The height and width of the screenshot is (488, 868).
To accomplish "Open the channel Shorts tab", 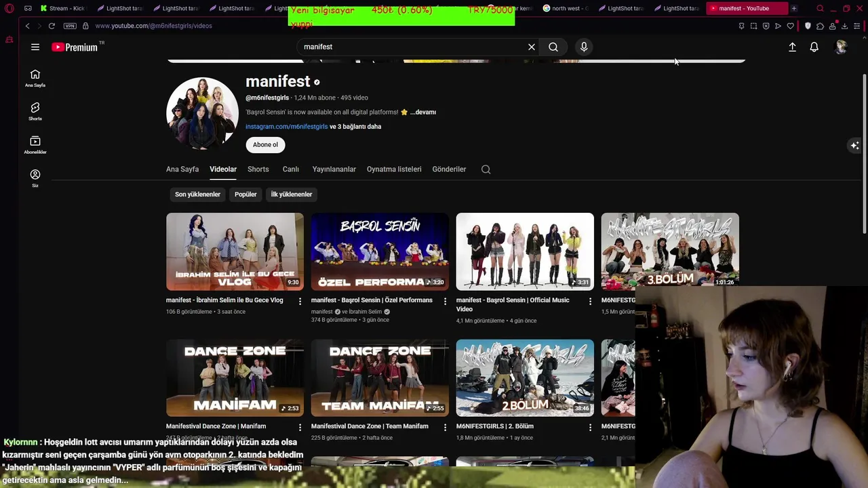I will pos(258,169).
